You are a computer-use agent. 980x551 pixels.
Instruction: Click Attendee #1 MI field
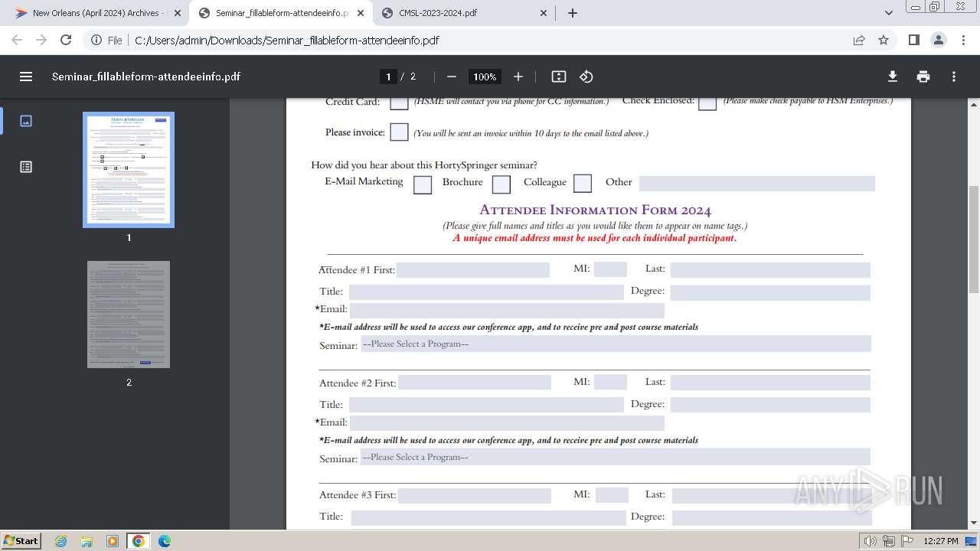(610, 269)
